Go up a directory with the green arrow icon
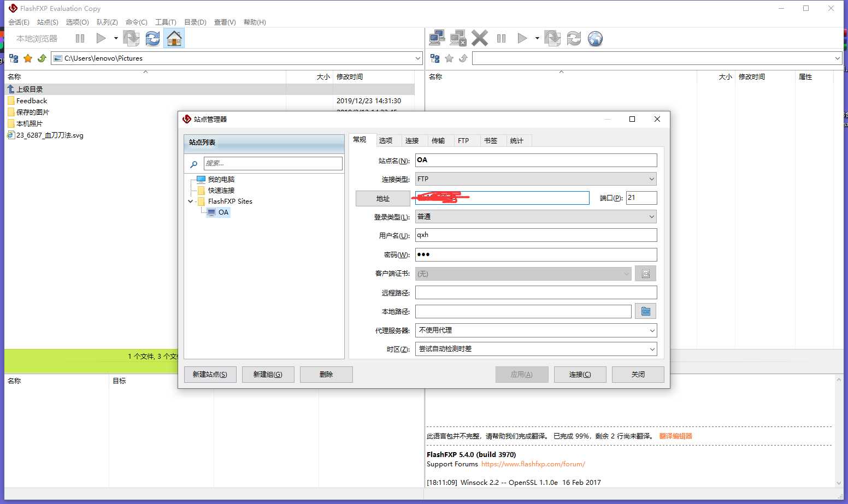The height and width of the screenshot is (504, 848). click(42, 58)
